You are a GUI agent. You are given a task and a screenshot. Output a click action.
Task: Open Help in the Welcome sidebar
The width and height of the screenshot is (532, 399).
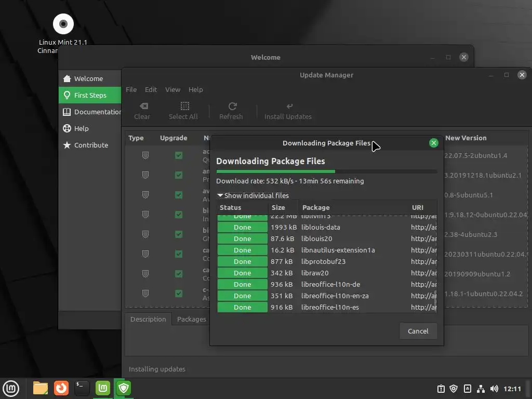[x=90, y=129]
